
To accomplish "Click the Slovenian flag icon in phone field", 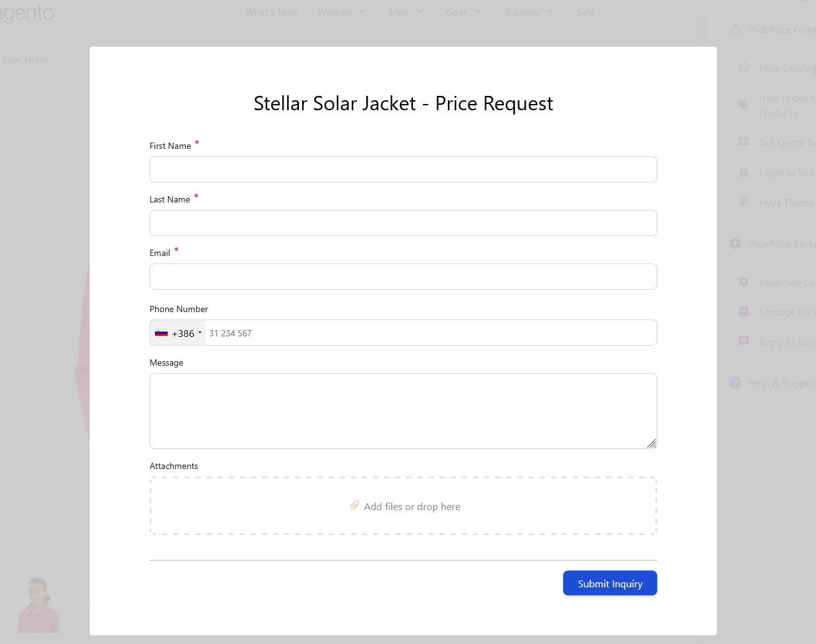I will (x=161, y=332).
